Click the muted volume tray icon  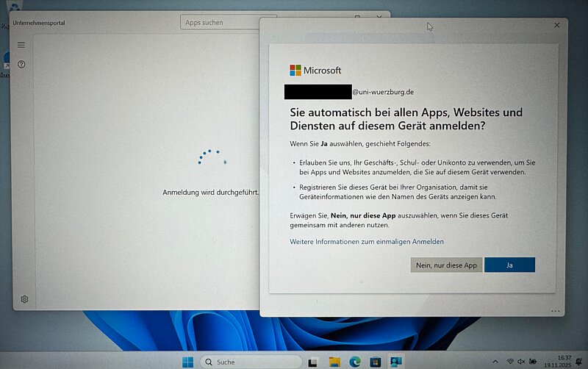tap(521, 362)
